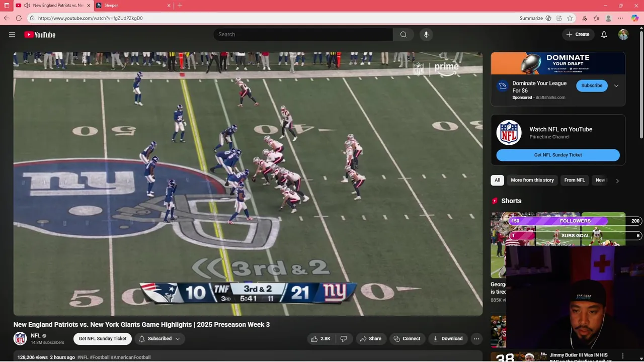Click the media control music icon
The width and height of the screenshot is (644, 362).
point(584,18)
